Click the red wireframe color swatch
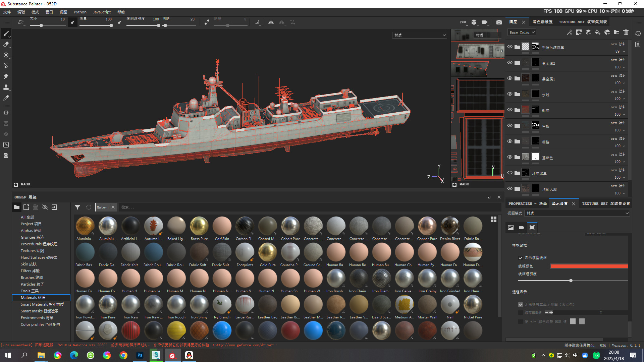Viewport: 644px width, 362px height. [589, 266]
